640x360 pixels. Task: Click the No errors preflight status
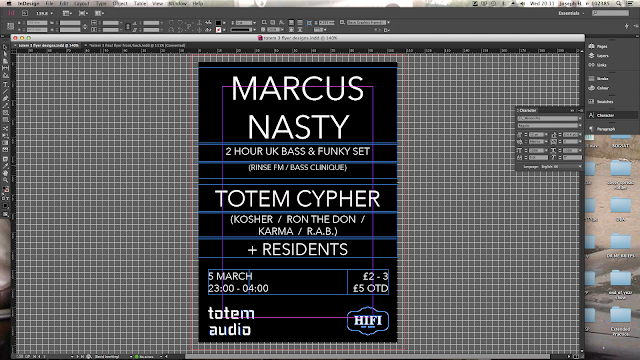(x=144, y=356)
